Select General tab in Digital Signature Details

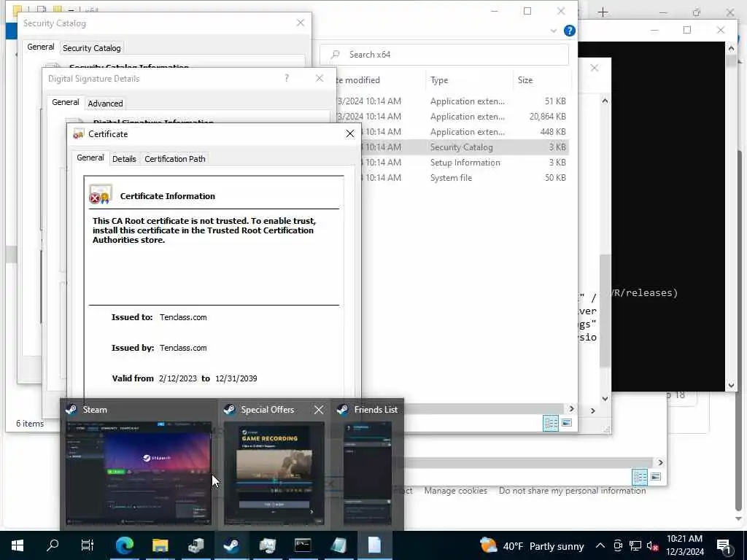click(x=65, y=102)
